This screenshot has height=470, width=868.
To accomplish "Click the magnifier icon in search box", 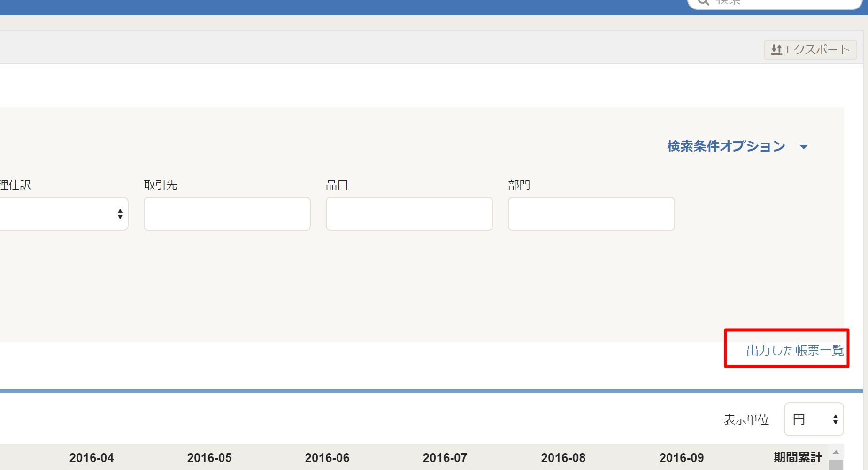I will tap(703, 2).
